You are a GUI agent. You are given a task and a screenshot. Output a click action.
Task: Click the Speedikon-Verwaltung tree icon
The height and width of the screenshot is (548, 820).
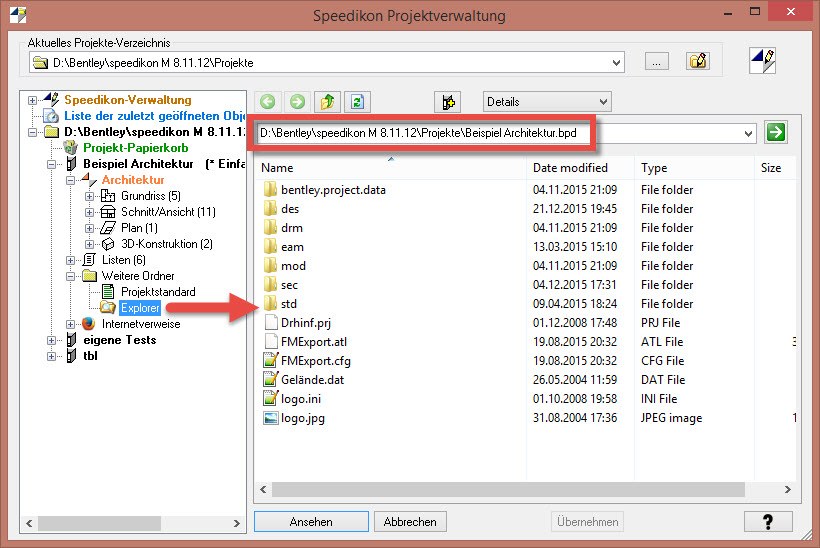(x=51, y=99)
